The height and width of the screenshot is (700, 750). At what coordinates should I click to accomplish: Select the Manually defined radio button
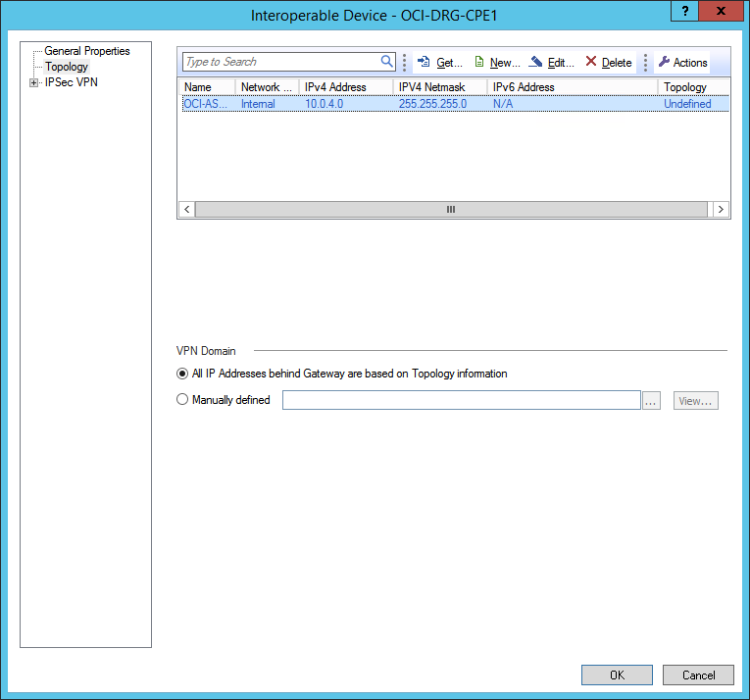tap(182, 400)
